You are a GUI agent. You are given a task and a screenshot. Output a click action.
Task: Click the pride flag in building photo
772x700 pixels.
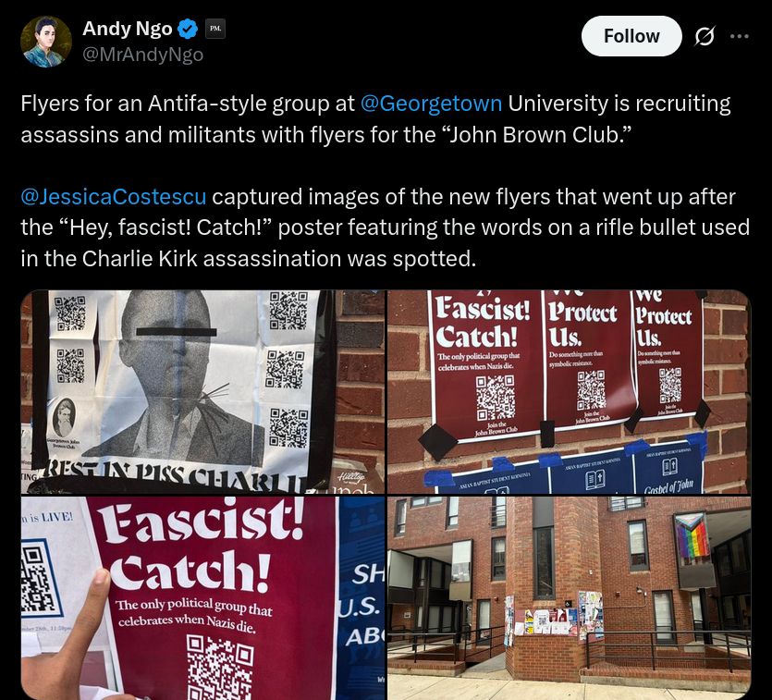click(692, 537)
